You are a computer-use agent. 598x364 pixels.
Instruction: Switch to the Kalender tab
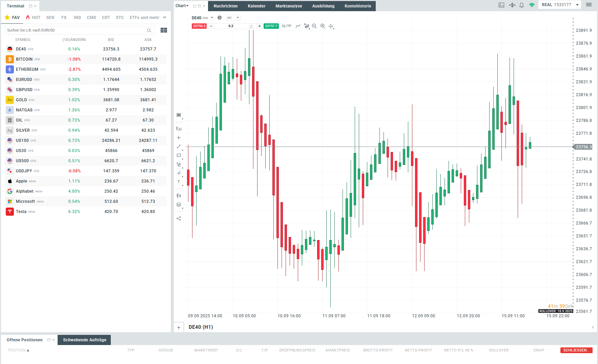(x=256, y=6)
